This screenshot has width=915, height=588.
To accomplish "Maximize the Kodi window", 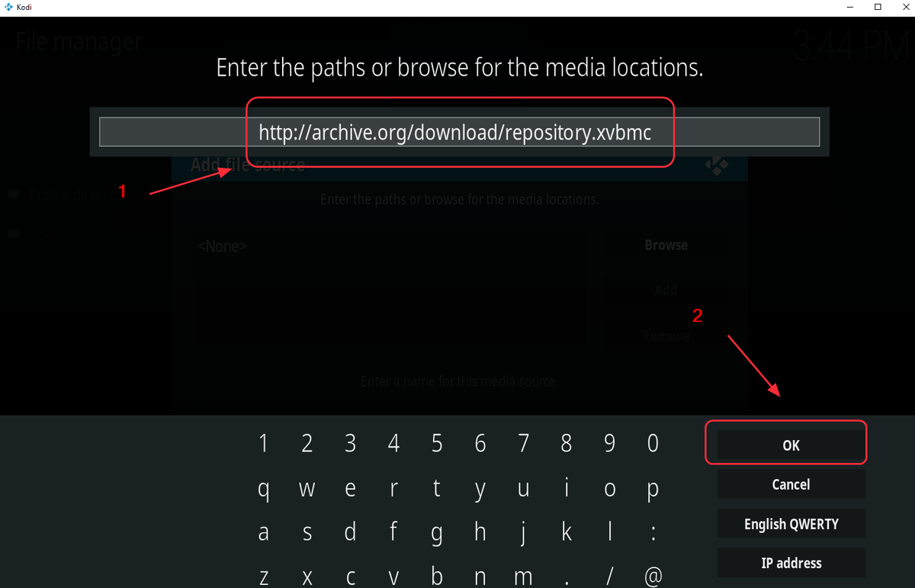I will click(878, 7).
